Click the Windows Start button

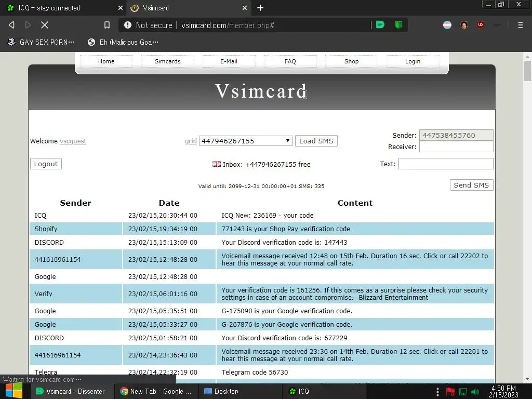pos(14,391)
